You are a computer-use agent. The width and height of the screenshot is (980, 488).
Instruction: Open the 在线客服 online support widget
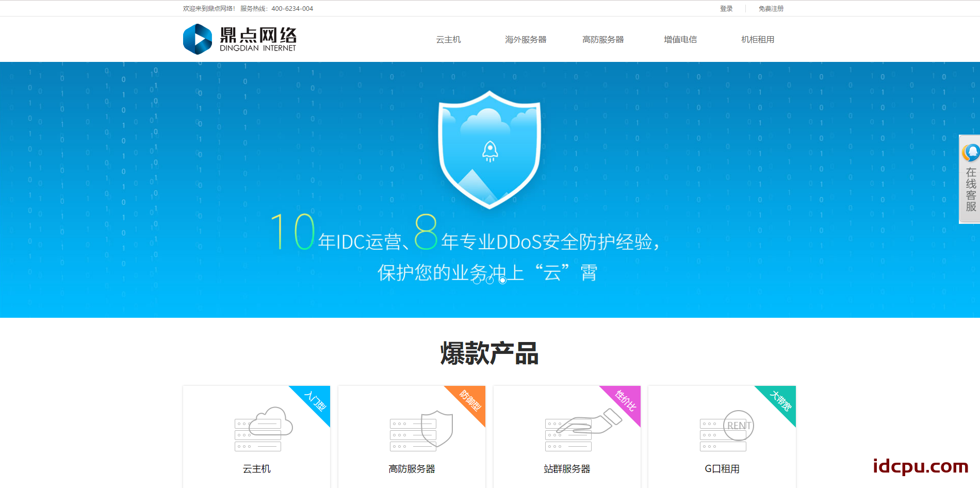(x=970, y=180)
